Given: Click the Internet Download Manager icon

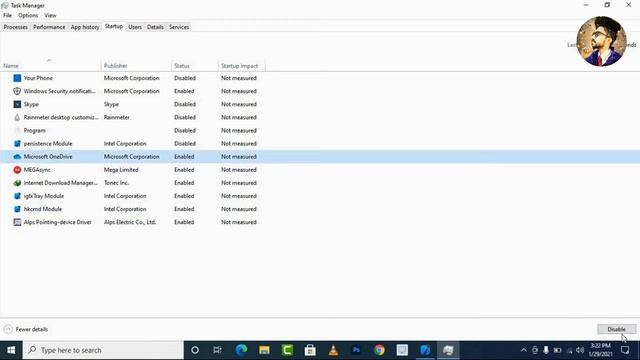Looking at the screenshot, I should click(17, 183).
